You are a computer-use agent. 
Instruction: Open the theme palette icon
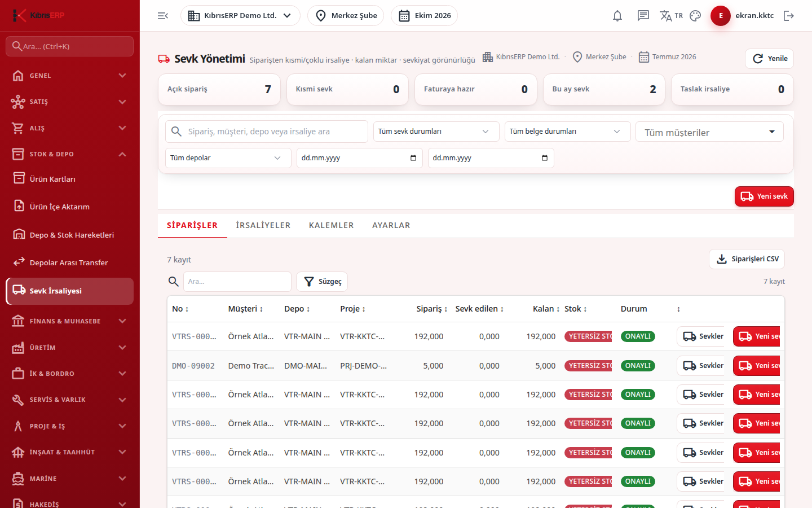click(695, 16)
